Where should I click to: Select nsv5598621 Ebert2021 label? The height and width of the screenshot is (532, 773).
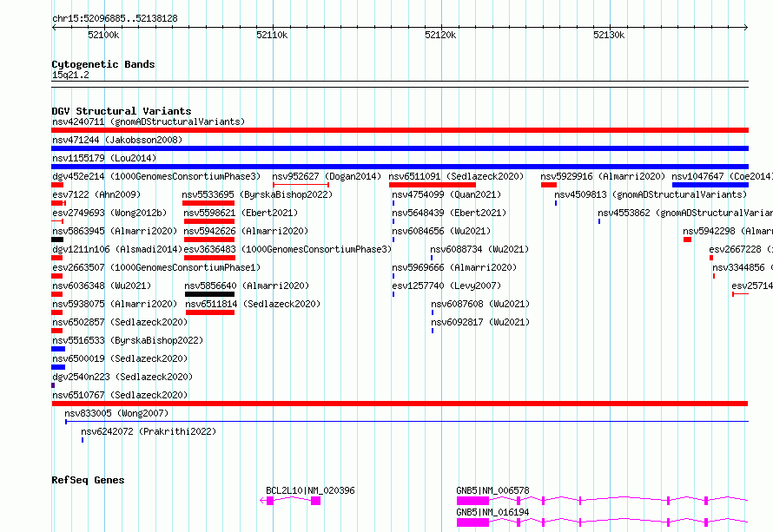click(x=241, y=213)
